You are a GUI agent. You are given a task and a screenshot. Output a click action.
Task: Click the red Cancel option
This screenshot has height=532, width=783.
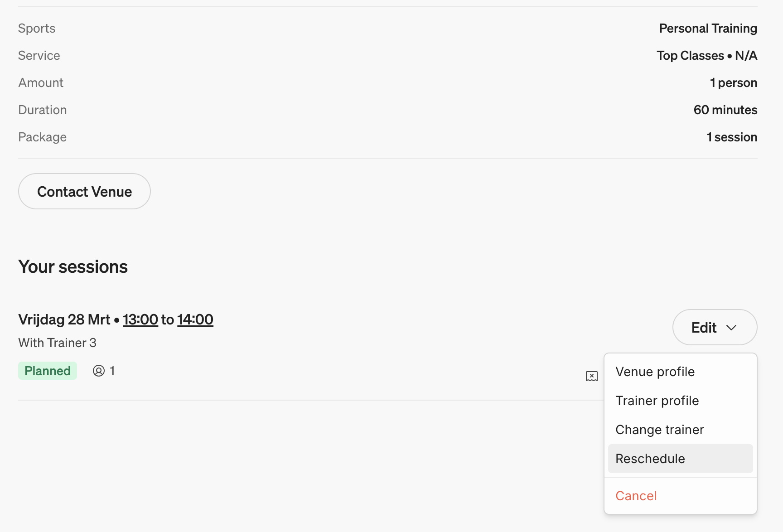[636, 496]
